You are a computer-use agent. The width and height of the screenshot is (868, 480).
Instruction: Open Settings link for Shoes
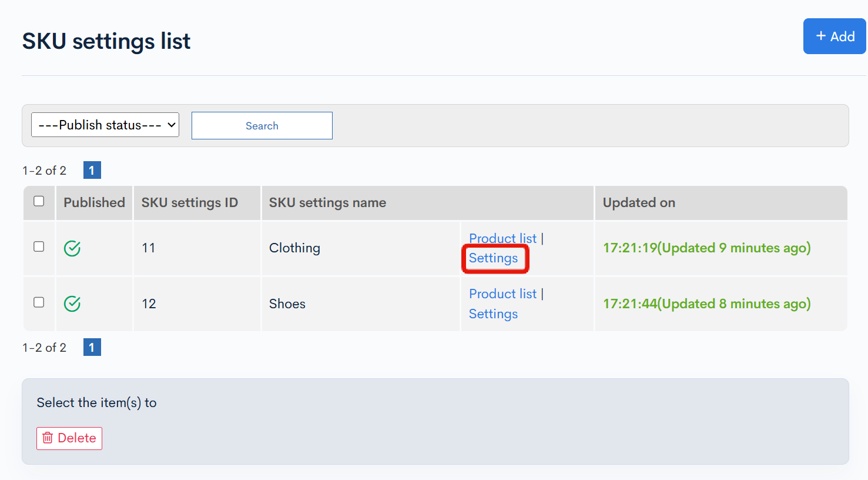click(493, 314)
